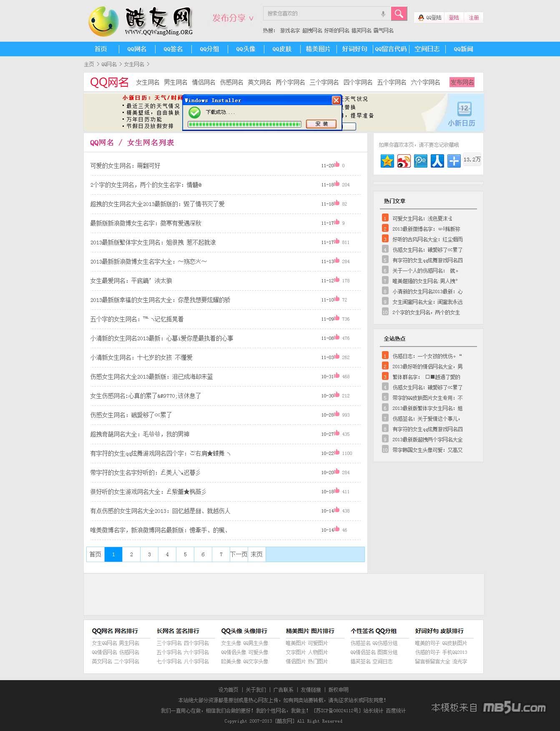
Task: Go to page 3 in pagination
Action: (x=149, y=554)
